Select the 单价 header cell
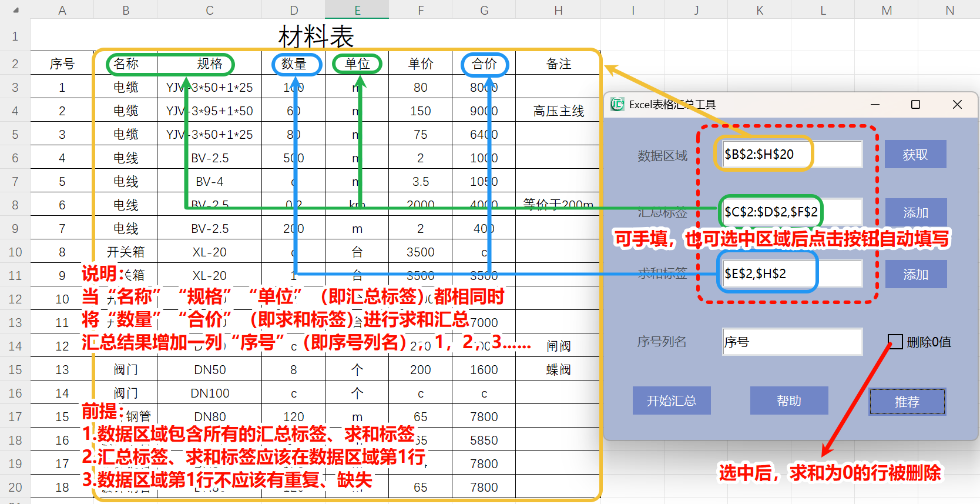 click(421, 64)
